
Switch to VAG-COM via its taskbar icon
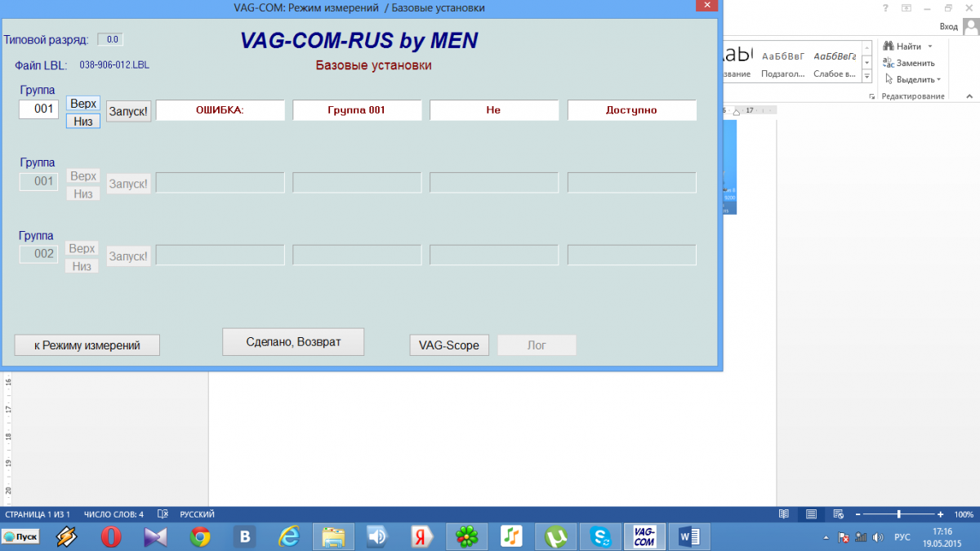644,536
